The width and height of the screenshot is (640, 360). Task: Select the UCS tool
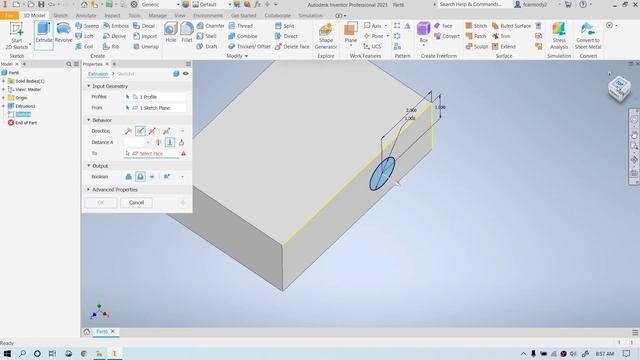point(372,47)
